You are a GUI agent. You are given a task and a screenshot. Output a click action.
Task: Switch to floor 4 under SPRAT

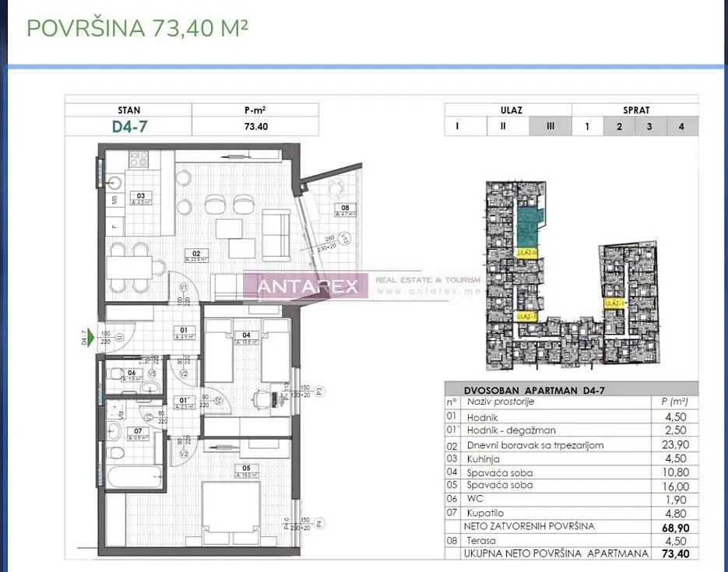(x=681, y=126)
